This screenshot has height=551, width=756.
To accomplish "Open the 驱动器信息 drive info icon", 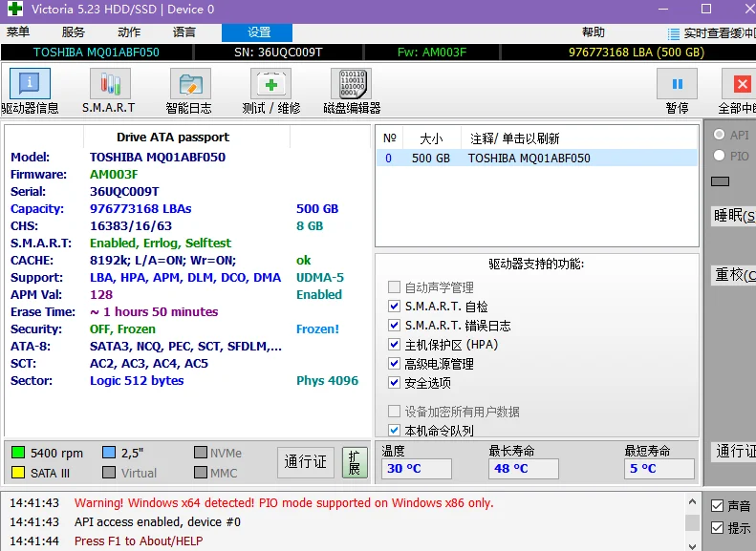I will (x=30, y=84).
